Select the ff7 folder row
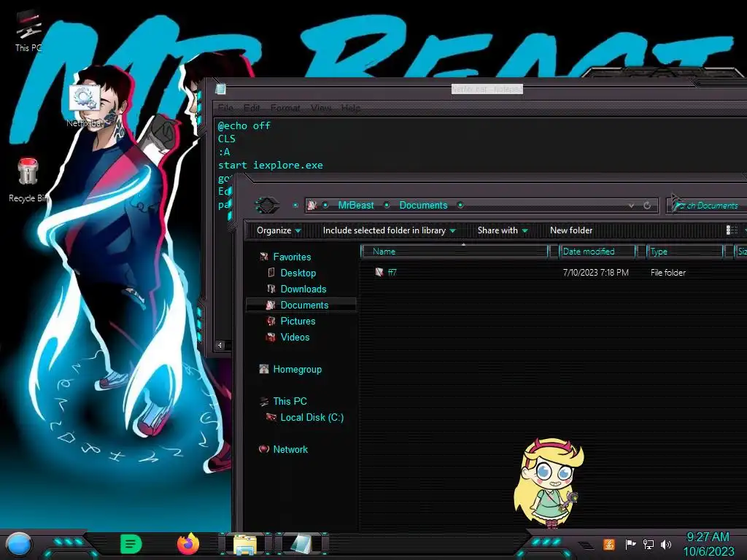747x560 pixels. [x=553, y=273]
